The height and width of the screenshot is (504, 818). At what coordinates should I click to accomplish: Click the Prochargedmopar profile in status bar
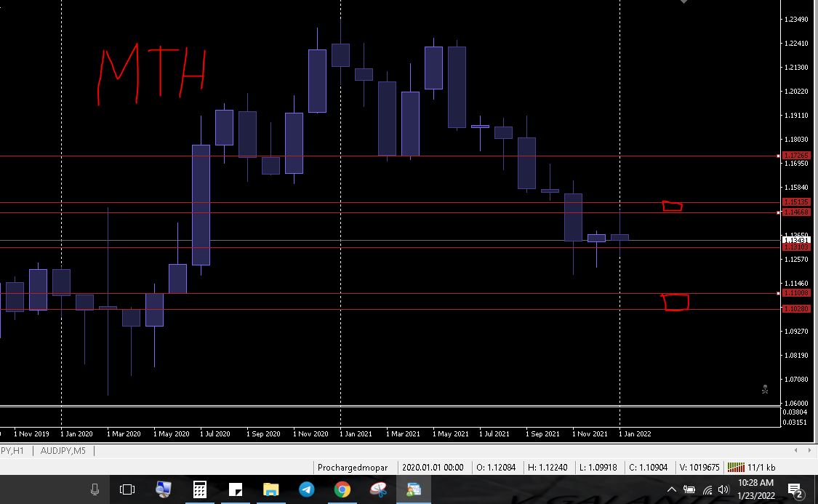353,468
